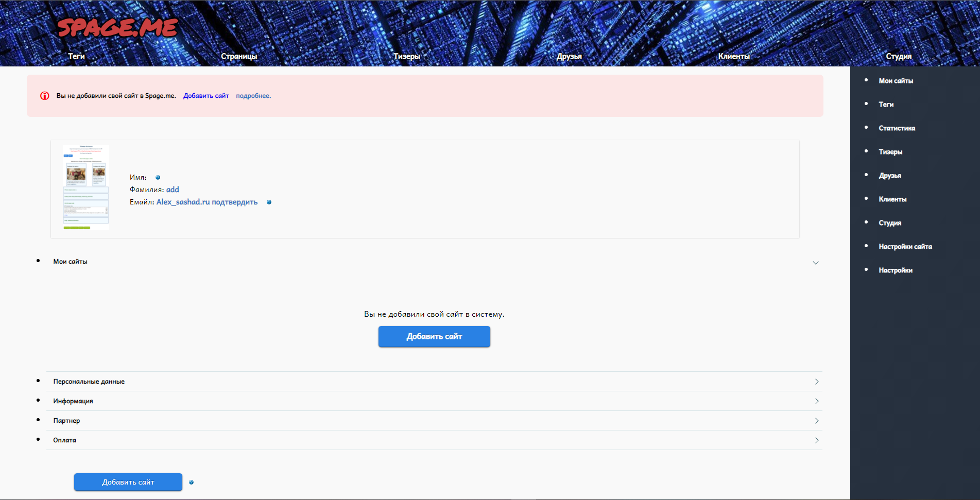The image size is (980, 500).
Task: Click the bottom-left Добавить сайт button
Action: point(128,482)
